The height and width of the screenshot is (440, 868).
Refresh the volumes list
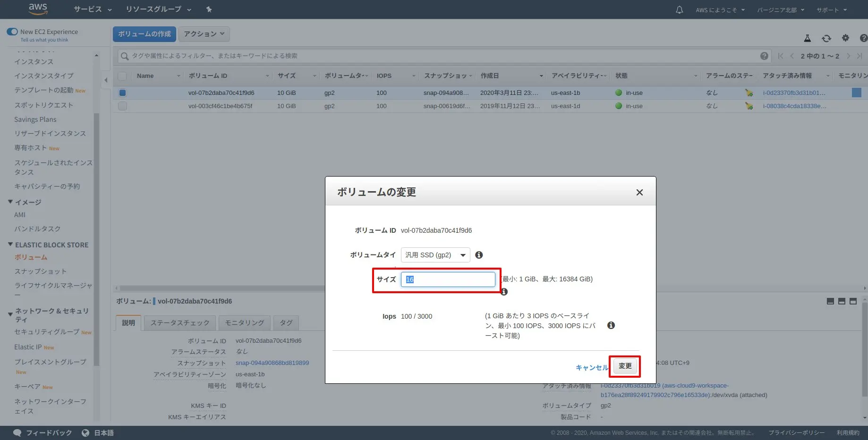[x=826, y=38]
